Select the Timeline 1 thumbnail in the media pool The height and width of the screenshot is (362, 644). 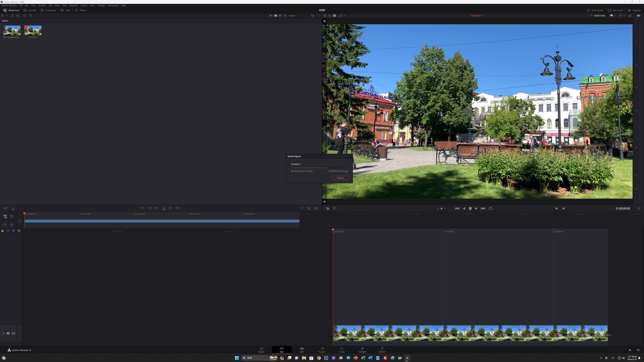coord(33,30)
